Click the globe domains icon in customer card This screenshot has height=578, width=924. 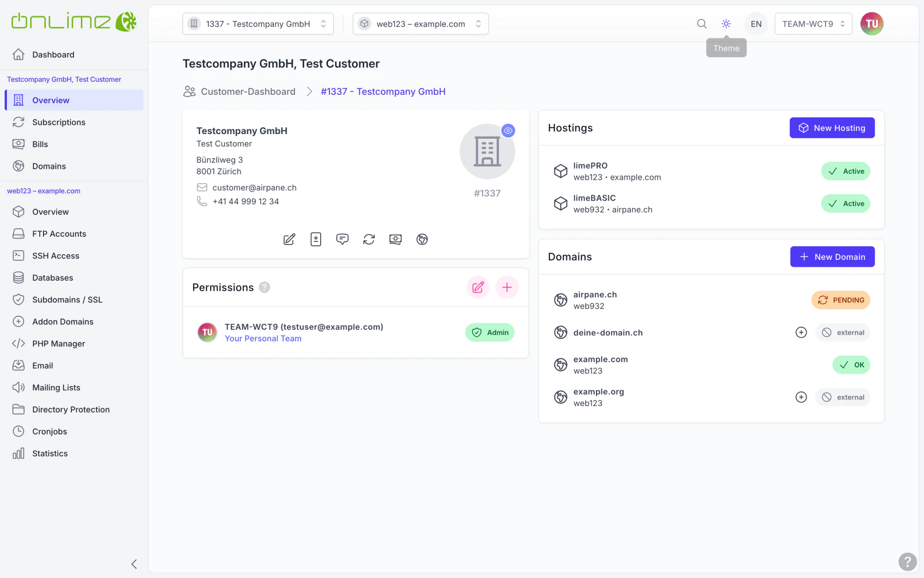[x=422, y=239]
